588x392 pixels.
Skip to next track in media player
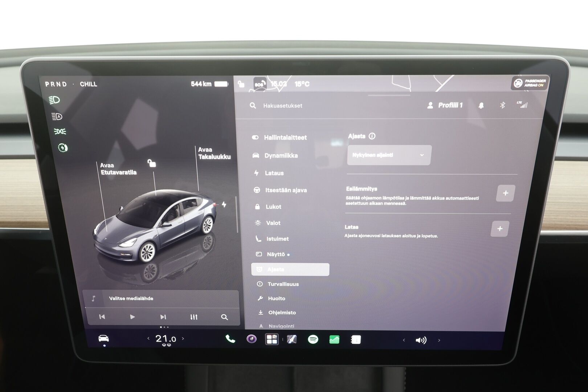[163, 317]
